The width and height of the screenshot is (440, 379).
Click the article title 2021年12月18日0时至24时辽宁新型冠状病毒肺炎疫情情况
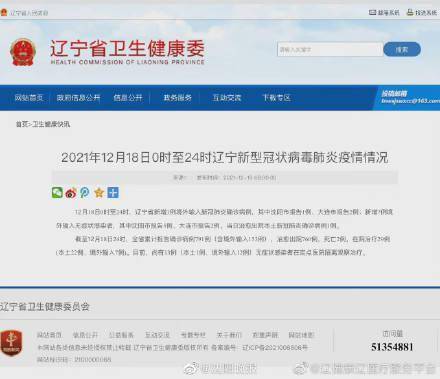(225, 158)
